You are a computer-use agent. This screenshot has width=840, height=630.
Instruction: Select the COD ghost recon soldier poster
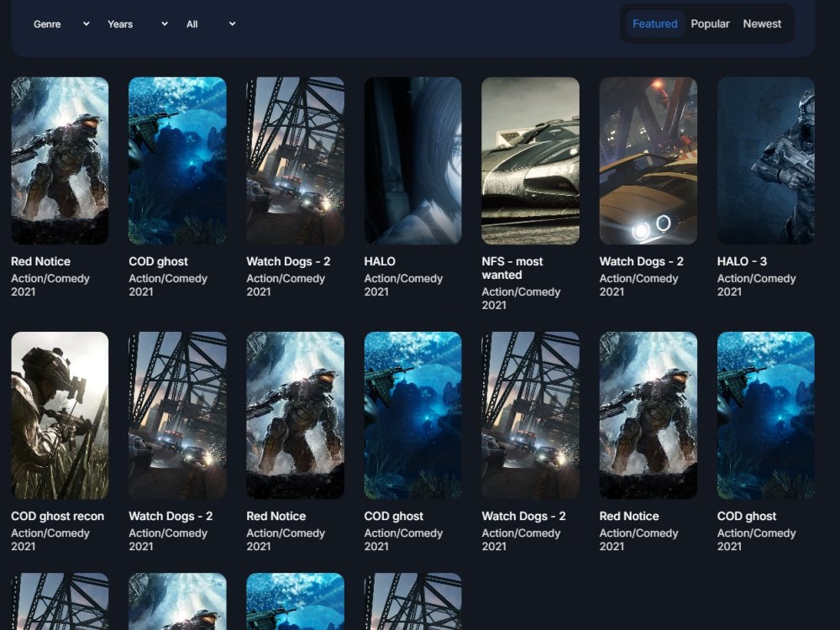click(x=60, y=415)
